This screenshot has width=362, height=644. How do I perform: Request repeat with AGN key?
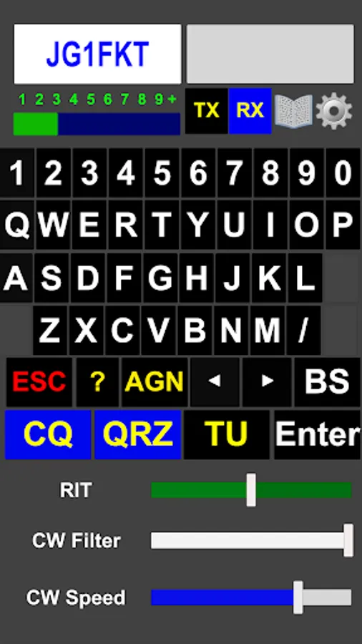coord(155,381)
